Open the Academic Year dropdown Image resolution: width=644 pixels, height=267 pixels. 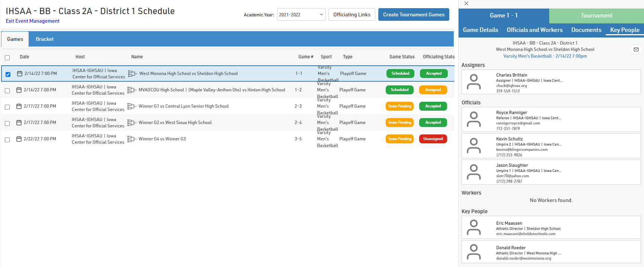[x=301, y=15]
